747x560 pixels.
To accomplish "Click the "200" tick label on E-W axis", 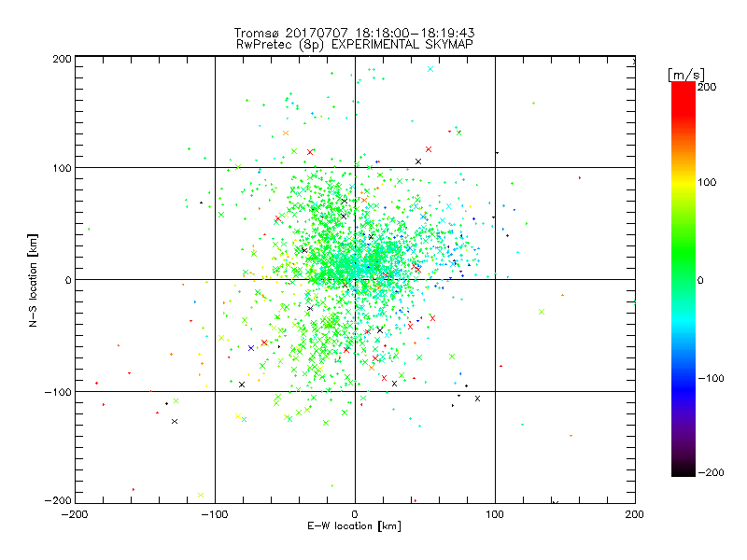I will coord(635,514).
